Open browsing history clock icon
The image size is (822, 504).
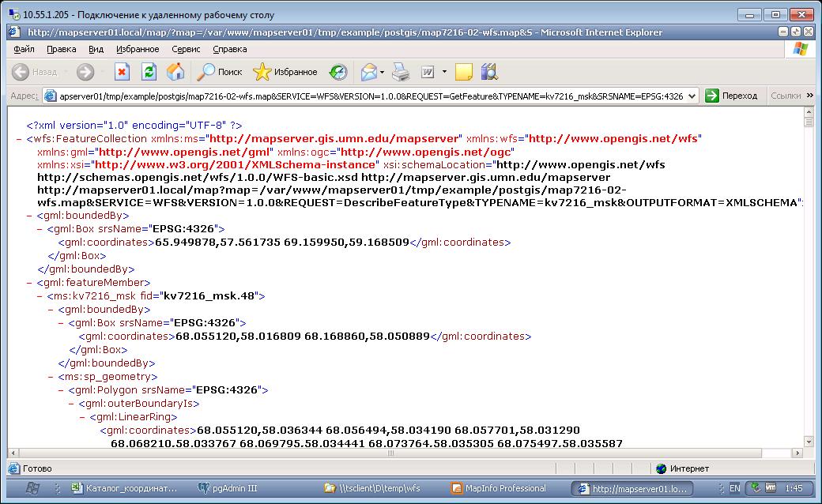tap(338, 72)
